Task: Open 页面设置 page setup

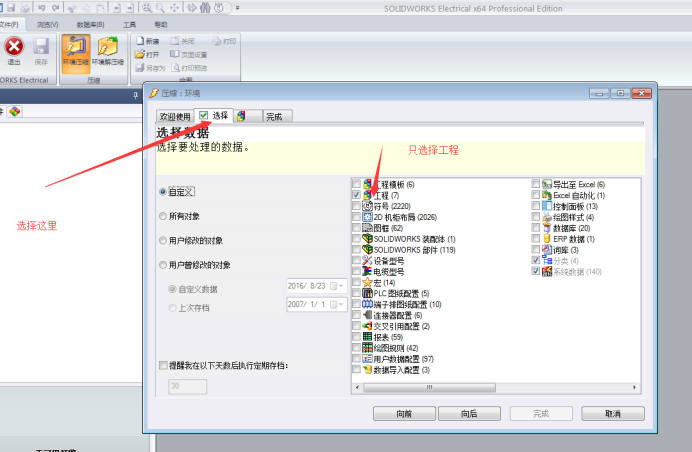Action: click(x=188, y=54)
